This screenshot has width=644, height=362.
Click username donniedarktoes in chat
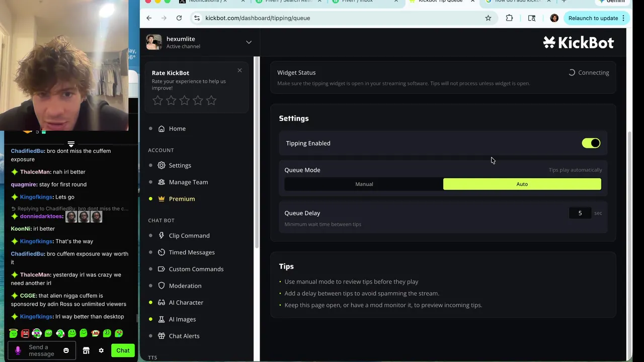click(41, 216)
